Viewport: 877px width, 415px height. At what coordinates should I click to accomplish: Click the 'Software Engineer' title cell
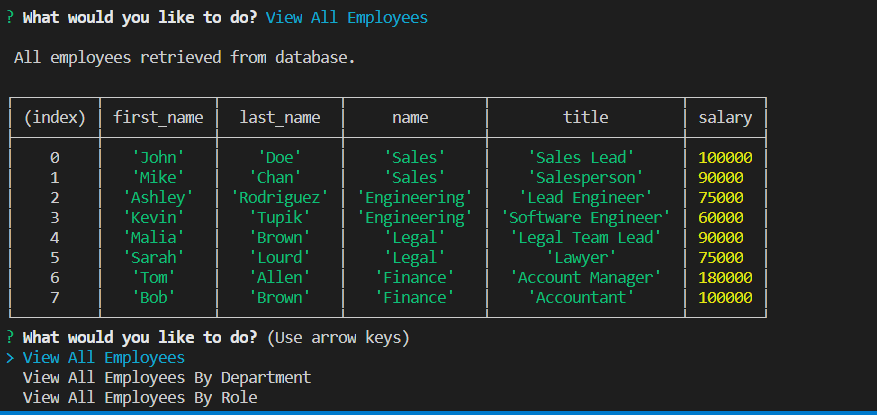click(586, 218)
